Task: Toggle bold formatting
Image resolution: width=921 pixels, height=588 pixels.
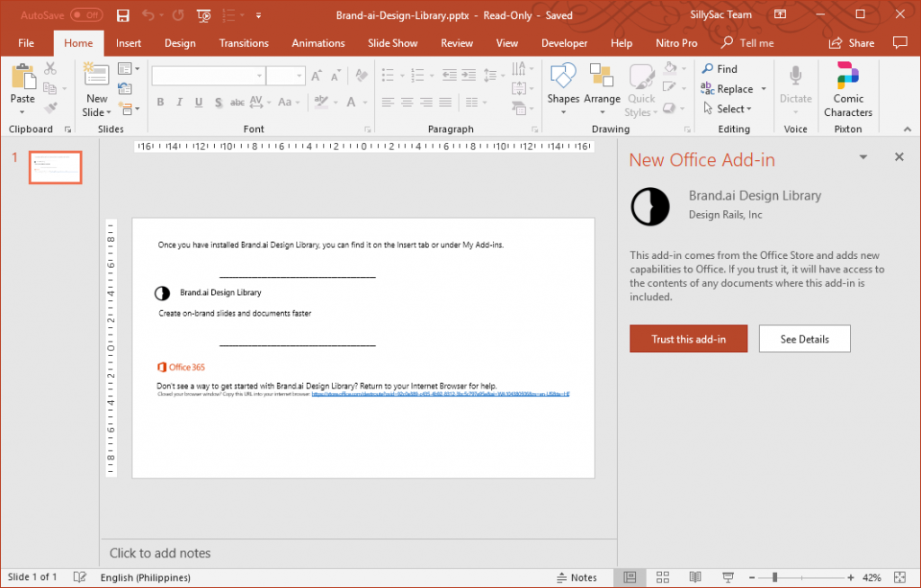Action: [160, 102]
